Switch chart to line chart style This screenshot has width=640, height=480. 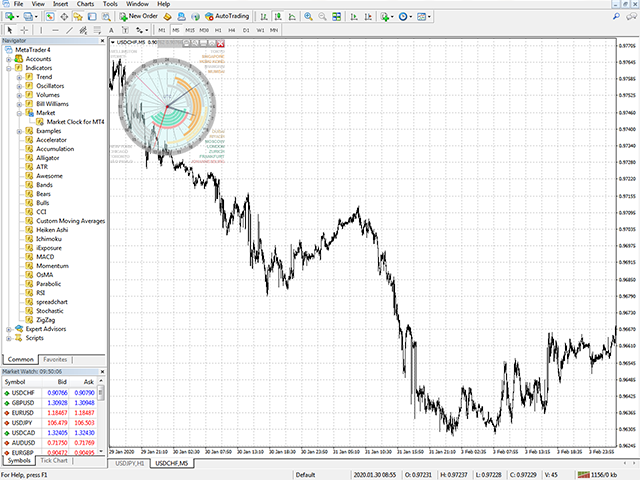pyautogui.click(x=292, y=16)
